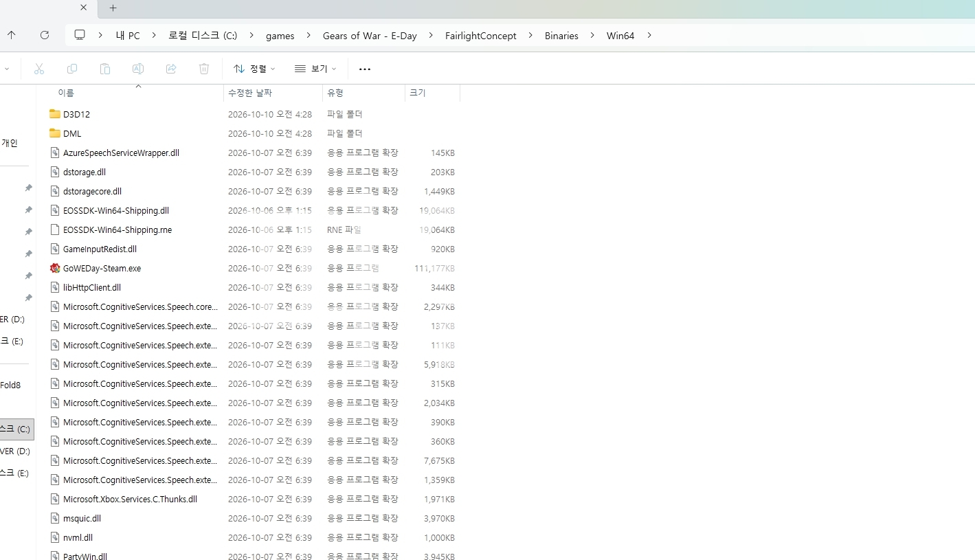The height and width of the screenshot is (560, 975).
Task: Select the D3D12 folder icon
Action: pos(55,114)
